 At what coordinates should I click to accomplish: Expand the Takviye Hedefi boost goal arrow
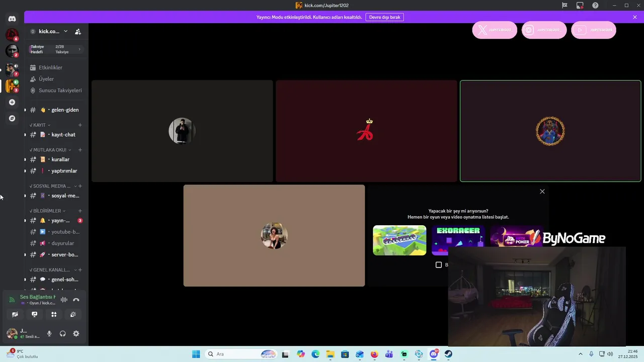(79, 49)
